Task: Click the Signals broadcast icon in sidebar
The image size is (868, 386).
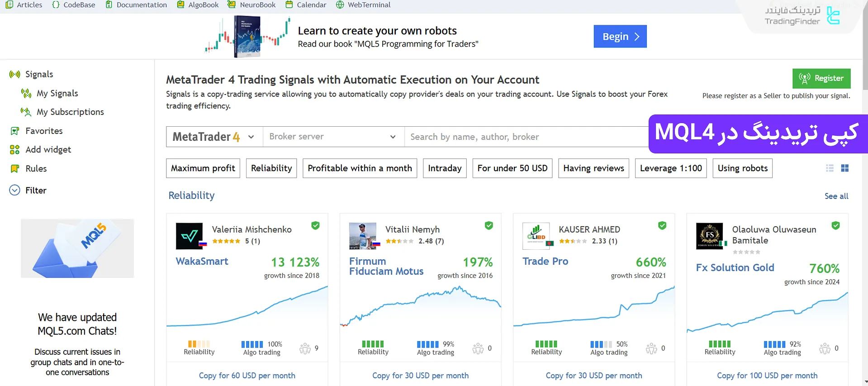Action: tap(14, 74)
